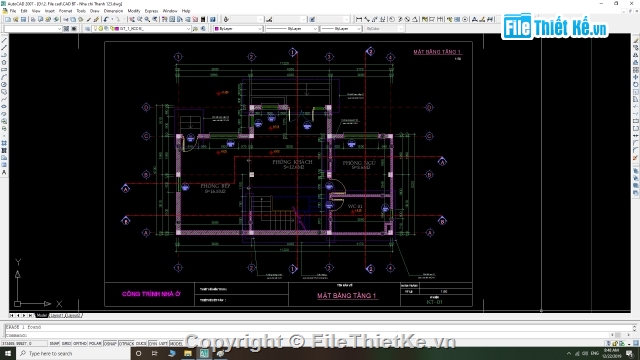Disable OSNAP in the status bar

click(110, 344)
